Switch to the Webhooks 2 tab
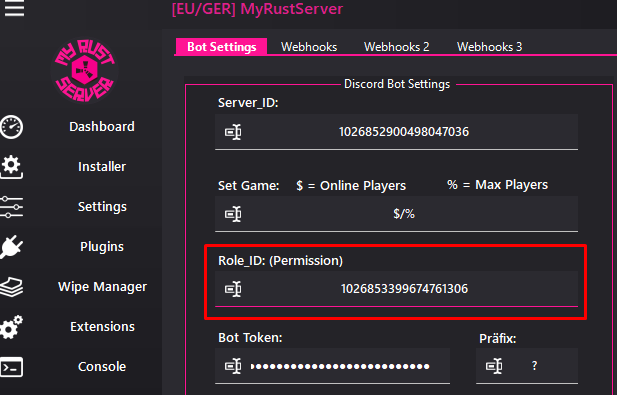Screen dimensions: 617x395 tap(396, 47)
